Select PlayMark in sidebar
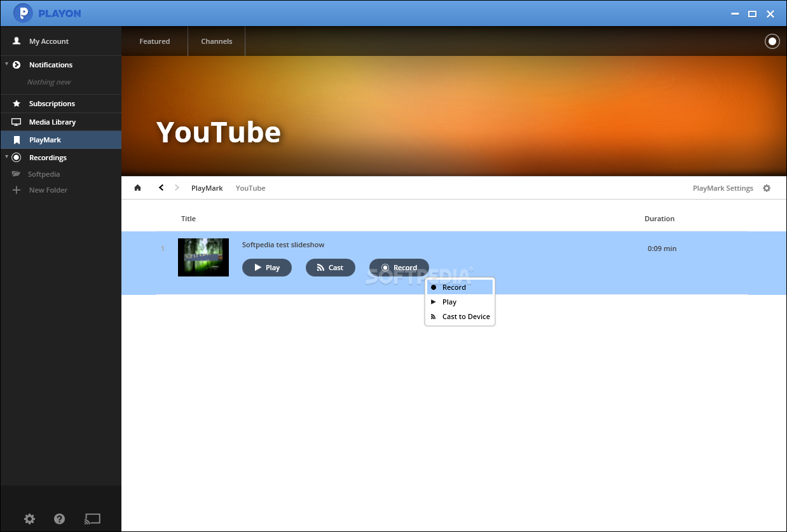The image size is (787, 532). (x=60, y=140)
